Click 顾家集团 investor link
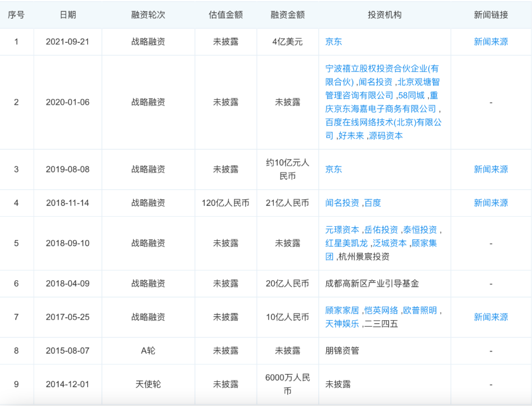The height and width of the screenshot is (406, 532). (424, 243)
